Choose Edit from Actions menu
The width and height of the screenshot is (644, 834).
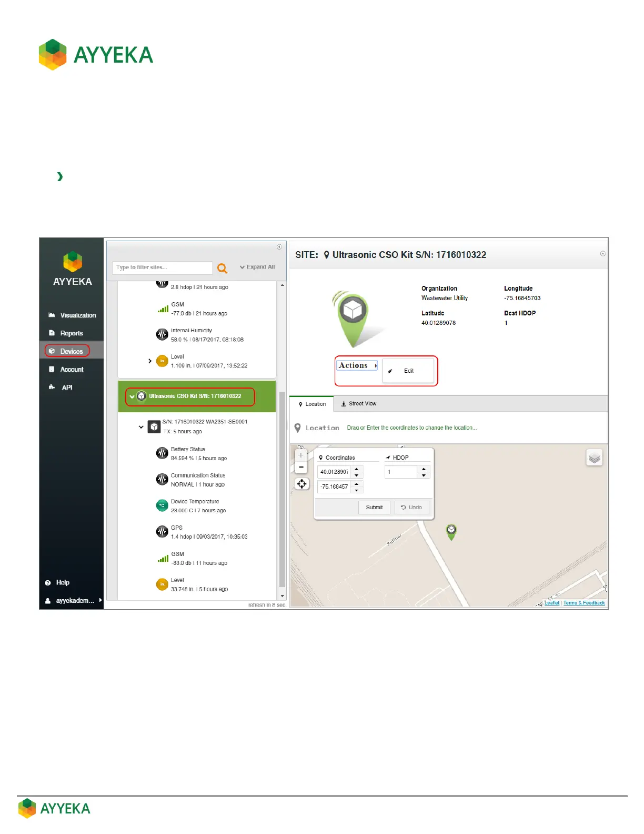[408, 371]
